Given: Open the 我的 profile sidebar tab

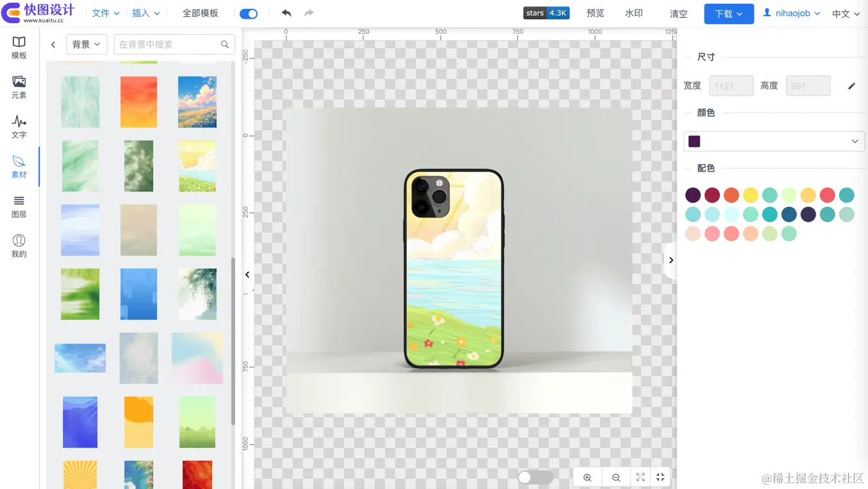Looking at the screenshot, I should tap(19, 246).
